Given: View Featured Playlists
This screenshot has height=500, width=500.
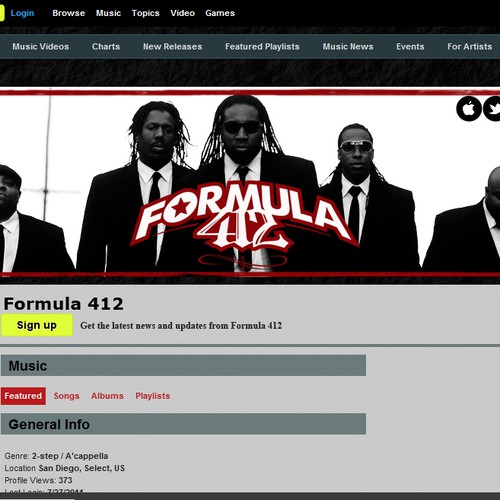Looking at the screenshot, I should 262,46.
